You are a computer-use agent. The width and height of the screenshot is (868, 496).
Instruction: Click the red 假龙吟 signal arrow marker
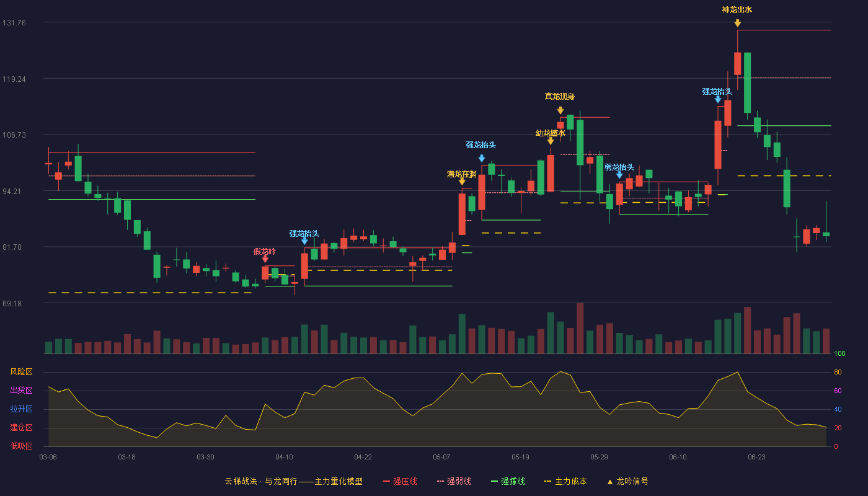coord(265,259)
